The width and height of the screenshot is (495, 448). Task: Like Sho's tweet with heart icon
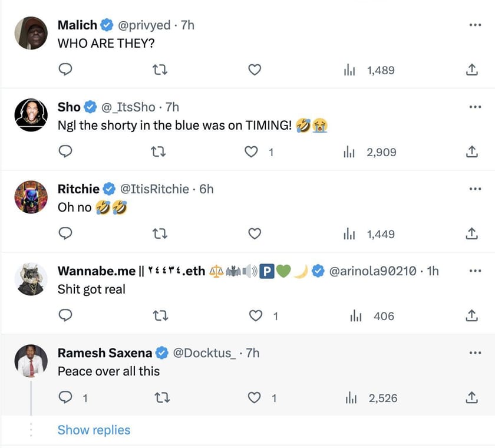(x=252, y=152)
